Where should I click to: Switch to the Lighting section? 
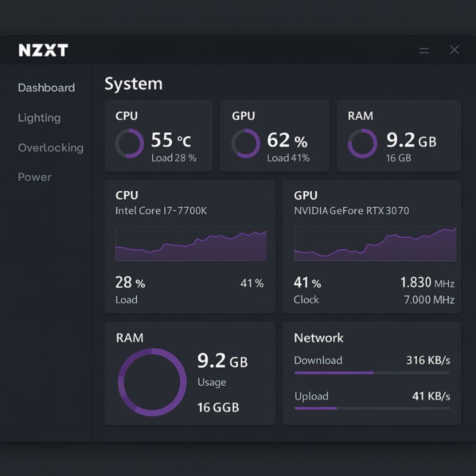pos(40,118)
